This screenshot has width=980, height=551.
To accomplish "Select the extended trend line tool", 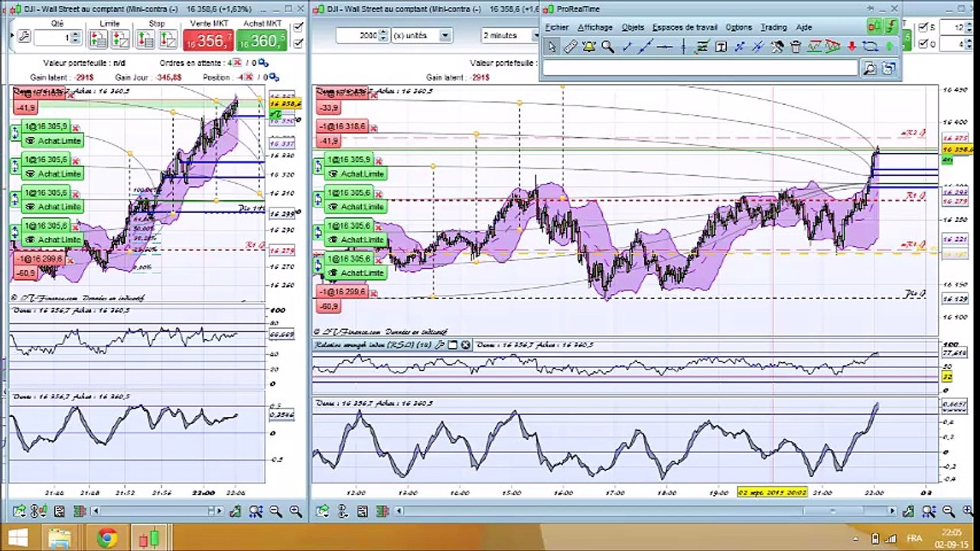I will [x=646, y=47].
